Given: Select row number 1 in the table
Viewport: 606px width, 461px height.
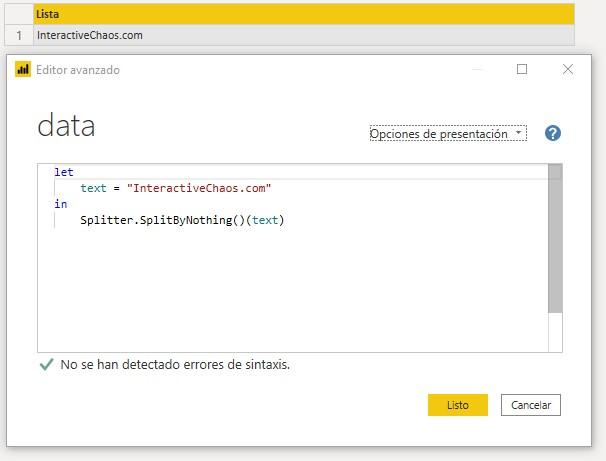Looking at the screenshot, I should pos(18,35).
